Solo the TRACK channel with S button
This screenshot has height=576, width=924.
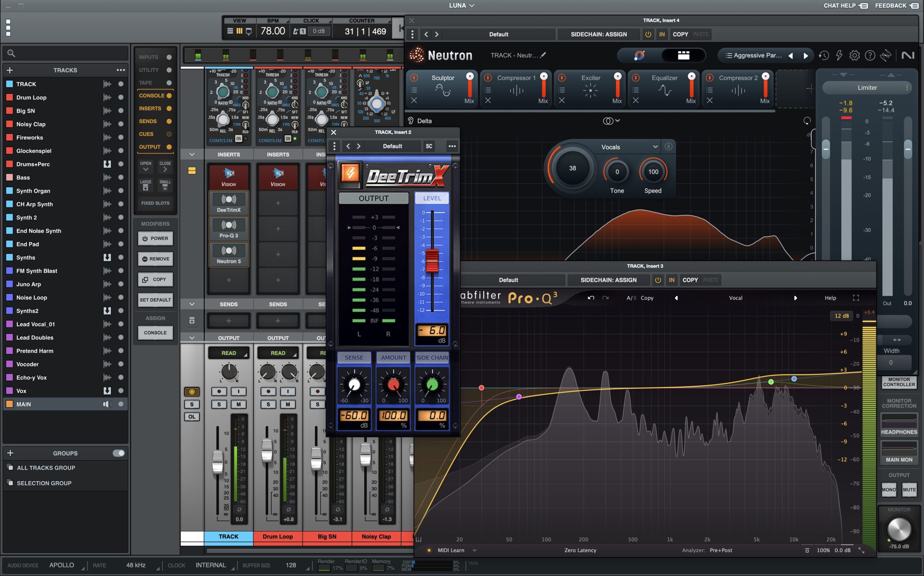(219, 405)
